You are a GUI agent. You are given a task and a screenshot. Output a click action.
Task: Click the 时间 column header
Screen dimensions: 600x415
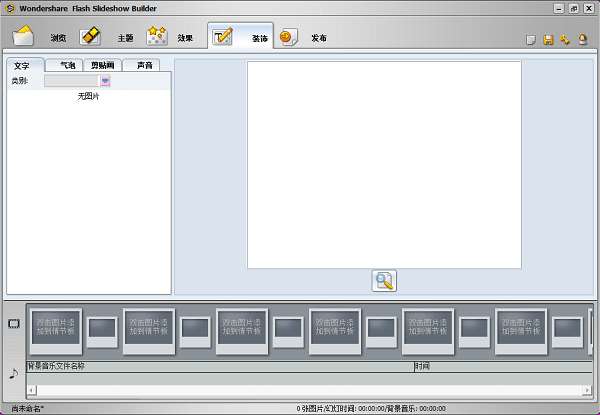point(504,366)
